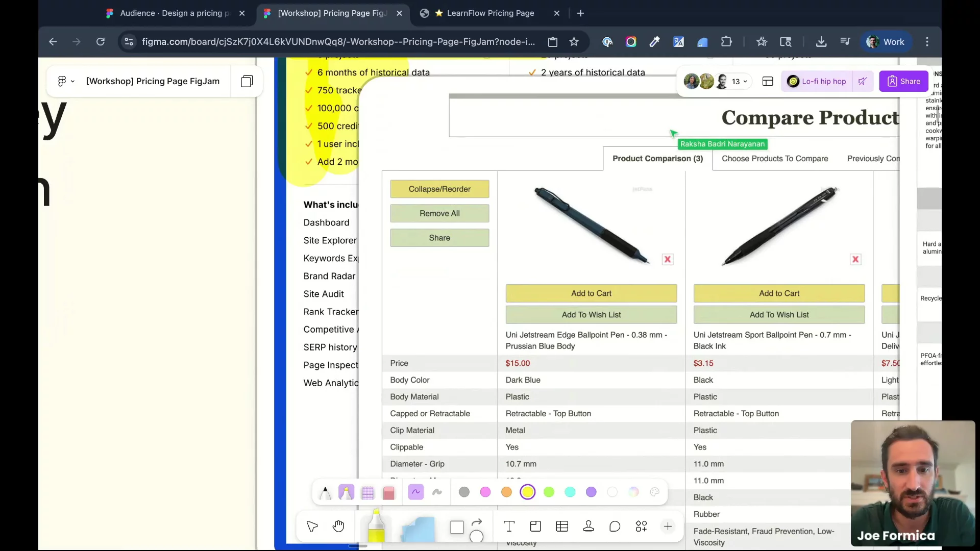This screenshot has width=980, height=551.
Task: Open the rainbow custom color picker
Action: (x=633, y=492)
